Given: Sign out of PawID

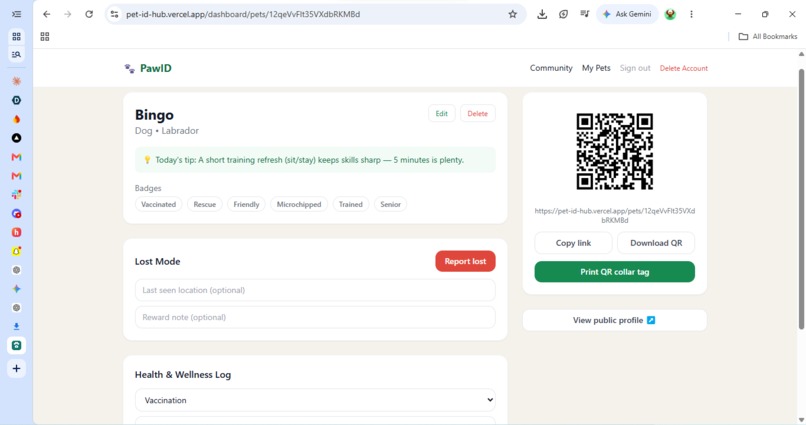Looking at the screenshot, I should tap(635, 68).
